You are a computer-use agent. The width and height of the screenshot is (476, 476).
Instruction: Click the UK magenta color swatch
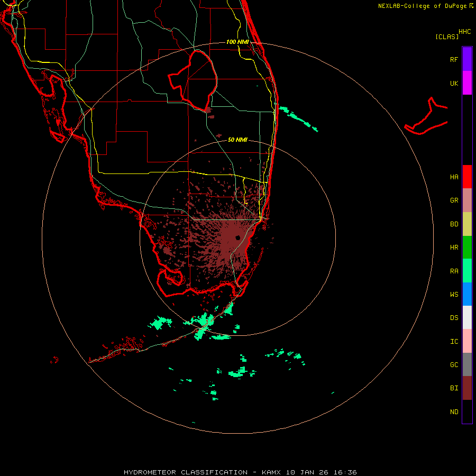point(467,83)
